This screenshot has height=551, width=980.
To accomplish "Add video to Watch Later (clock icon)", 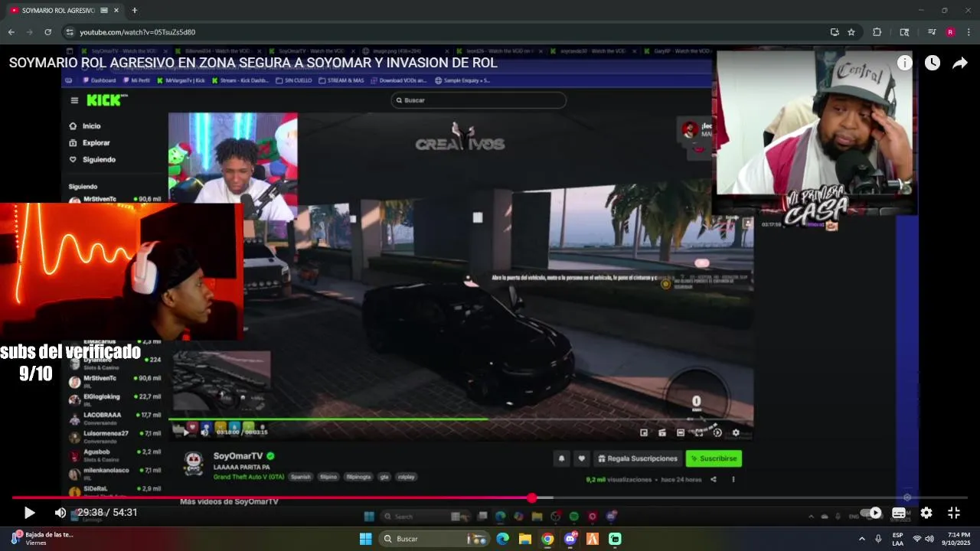I will point(932,63).
